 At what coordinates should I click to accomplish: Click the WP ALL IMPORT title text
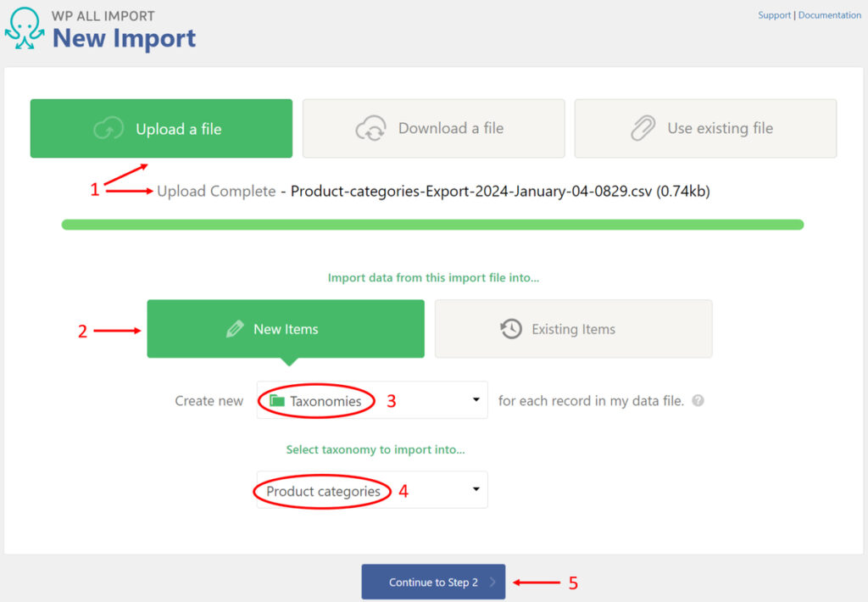click(103, 15)
